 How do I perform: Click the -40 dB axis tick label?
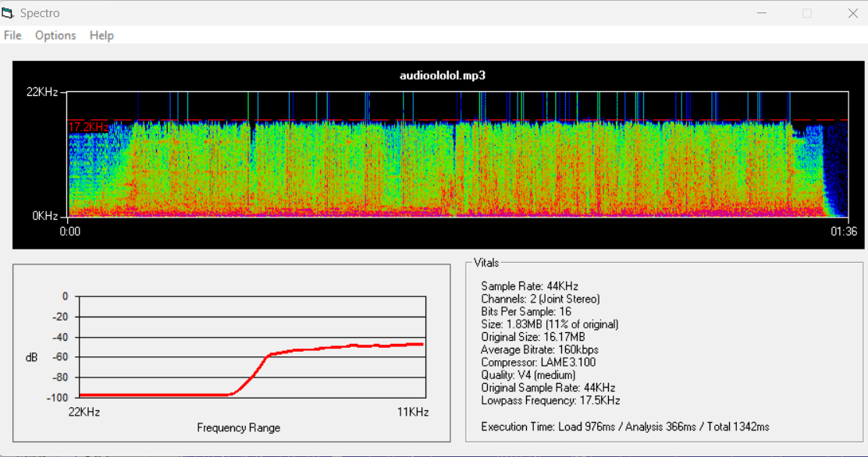(60, 337)
